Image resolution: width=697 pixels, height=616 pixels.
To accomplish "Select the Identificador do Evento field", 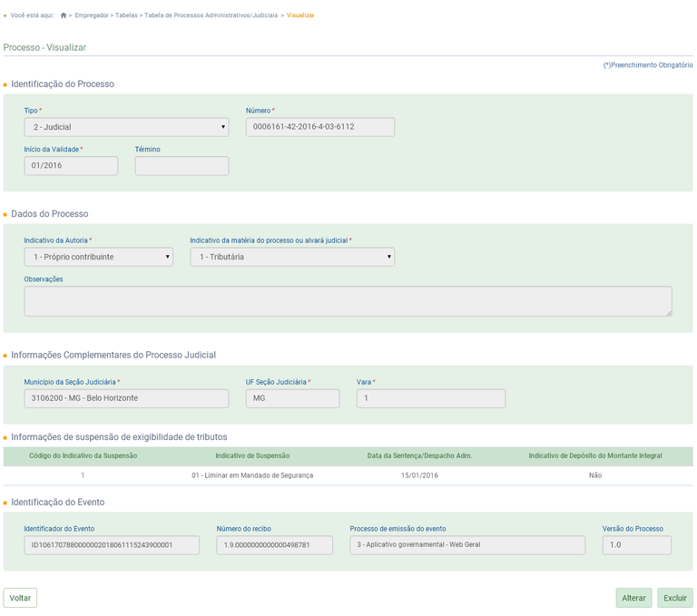I will pyautogui.click(x=112, y=545).
